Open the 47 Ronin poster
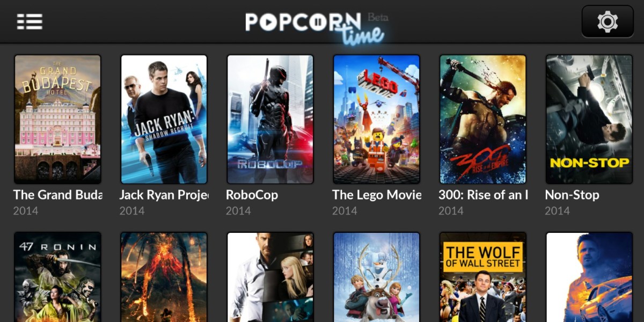 (57, 277)
